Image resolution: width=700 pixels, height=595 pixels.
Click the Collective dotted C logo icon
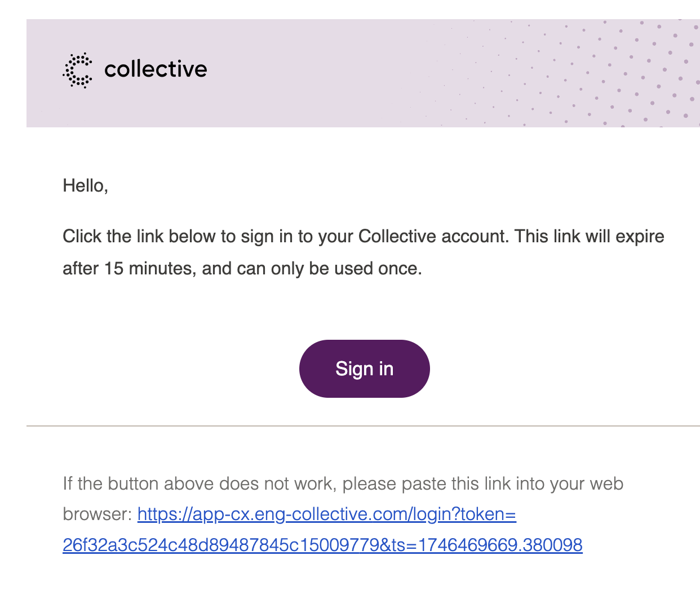78,70
